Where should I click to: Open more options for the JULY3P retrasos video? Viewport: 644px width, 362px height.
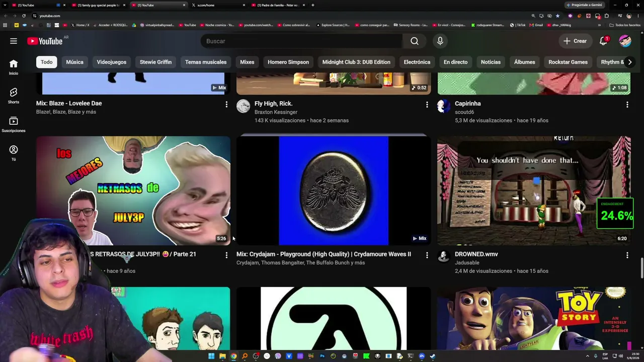tap(226, 255)
